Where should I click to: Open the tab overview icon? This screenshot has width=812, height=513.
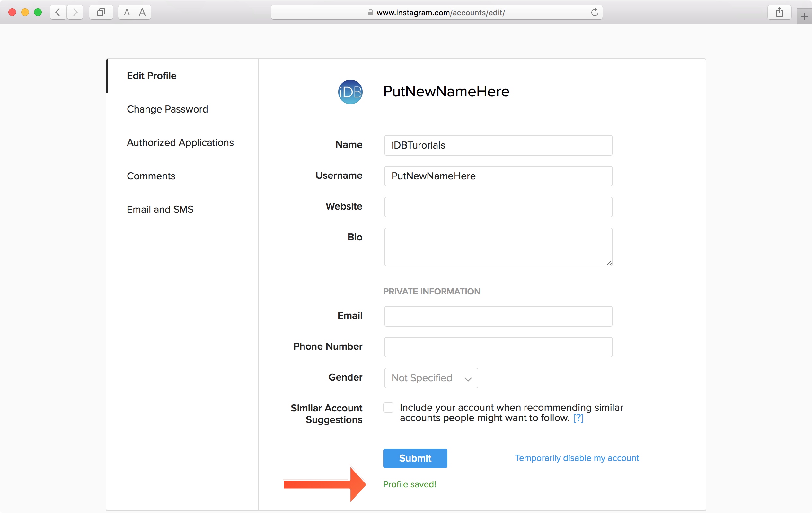click(x=101, y=13)
